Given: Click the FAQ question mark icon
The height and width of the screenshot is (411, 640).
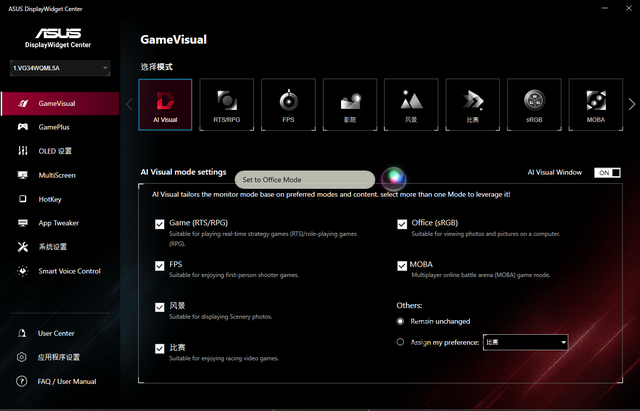Looking at the screenshot, I should pos(22,381).
